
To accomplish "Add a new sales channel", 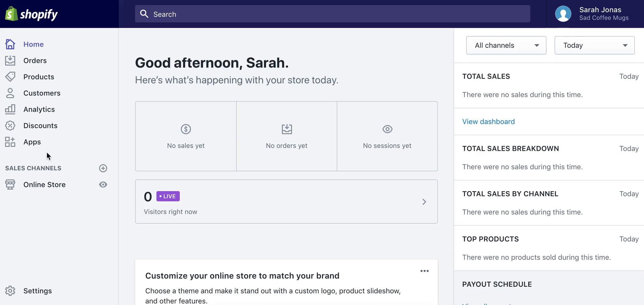I will [x=103, y=168].
